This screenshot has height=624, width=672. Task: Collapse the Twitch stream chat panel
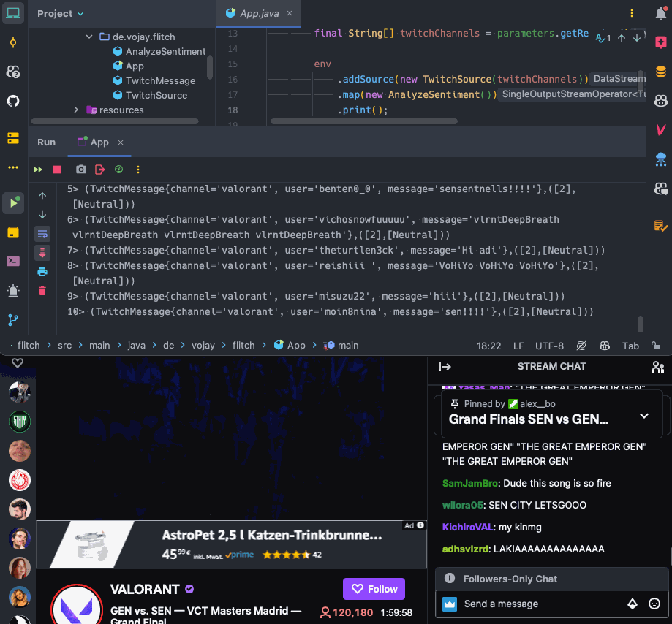[x=445, y=367]
